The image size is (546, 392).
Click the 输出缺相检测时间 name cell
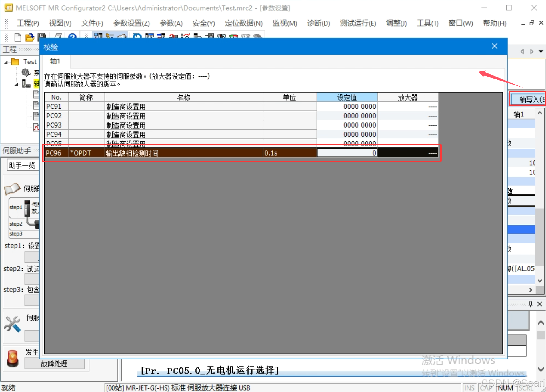coord(183,153)
